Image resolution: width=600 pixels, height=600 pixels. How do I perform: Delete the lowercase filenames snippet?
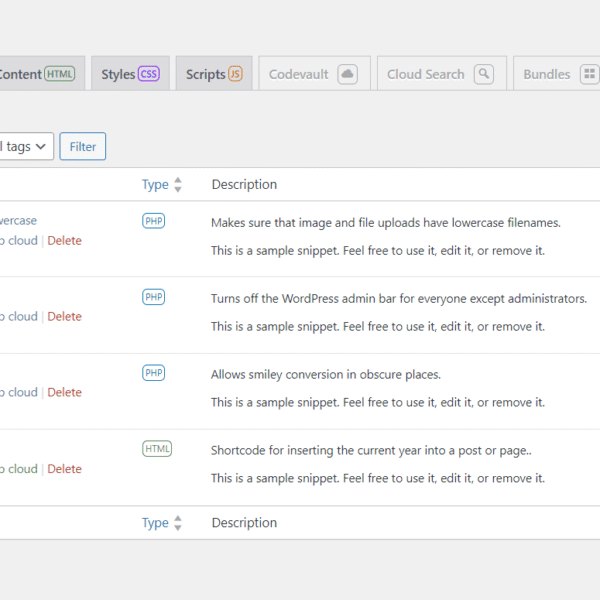[64, 241]
